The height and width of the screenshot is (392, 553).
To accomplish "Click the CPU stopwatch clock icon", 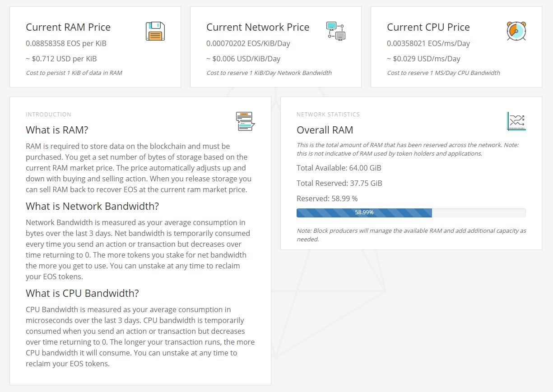I will coord(516,31).
